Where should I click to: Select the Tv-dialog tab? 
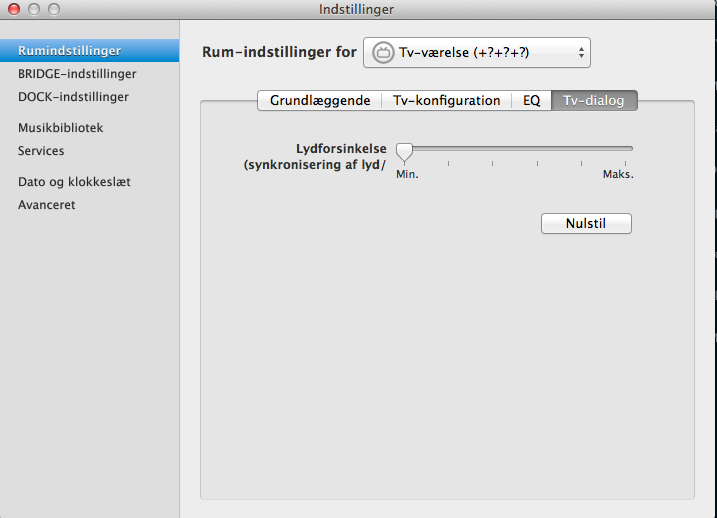[x=594, y=101]
